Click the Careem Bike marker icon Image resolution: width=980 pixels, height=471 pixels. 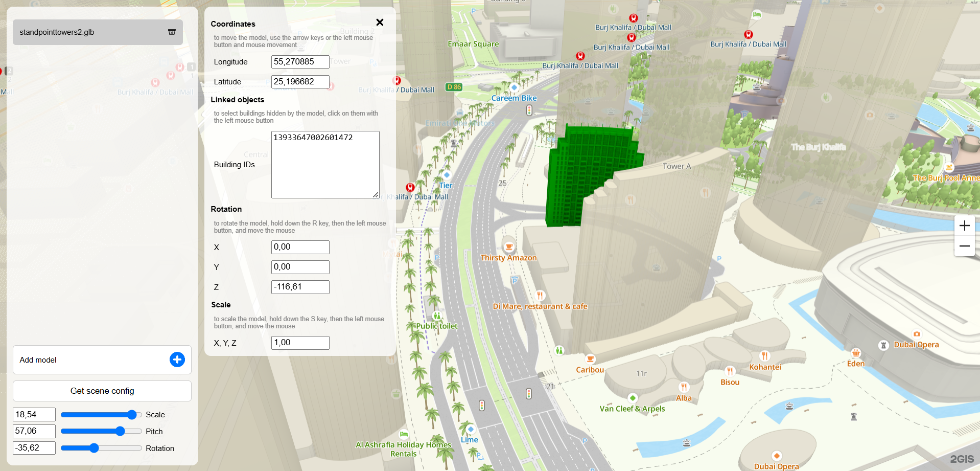(514, 87)
